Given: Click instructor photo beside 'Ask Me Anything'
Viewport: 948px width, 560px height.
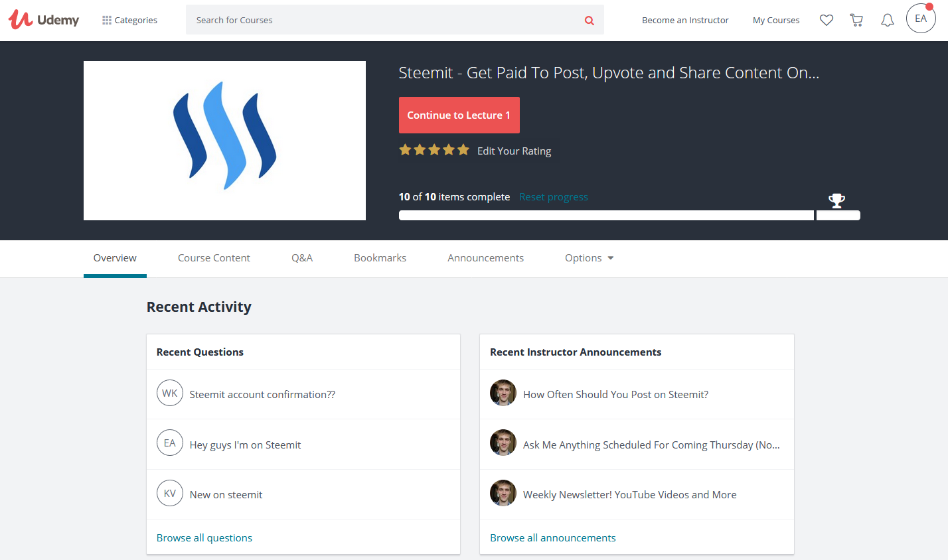Looking at the screenshot, I should [503, 443].
